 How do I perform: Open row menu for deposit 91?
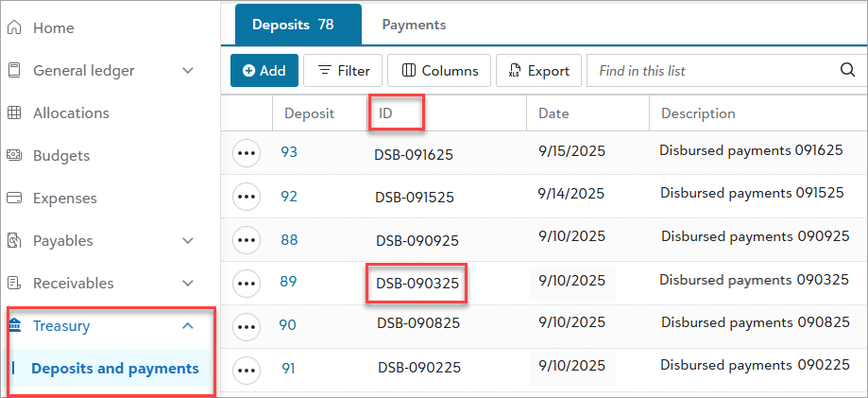point(247,370)
